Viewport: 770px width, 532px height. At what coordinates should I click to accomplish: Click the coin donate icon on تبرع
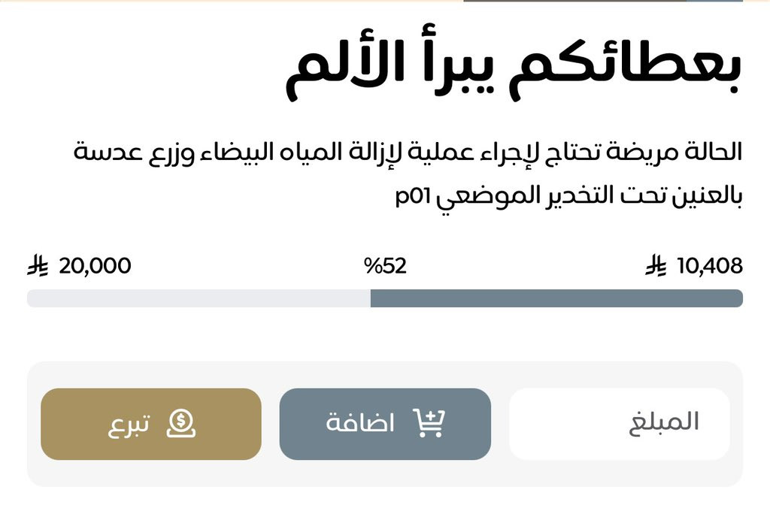click(180, 423)
